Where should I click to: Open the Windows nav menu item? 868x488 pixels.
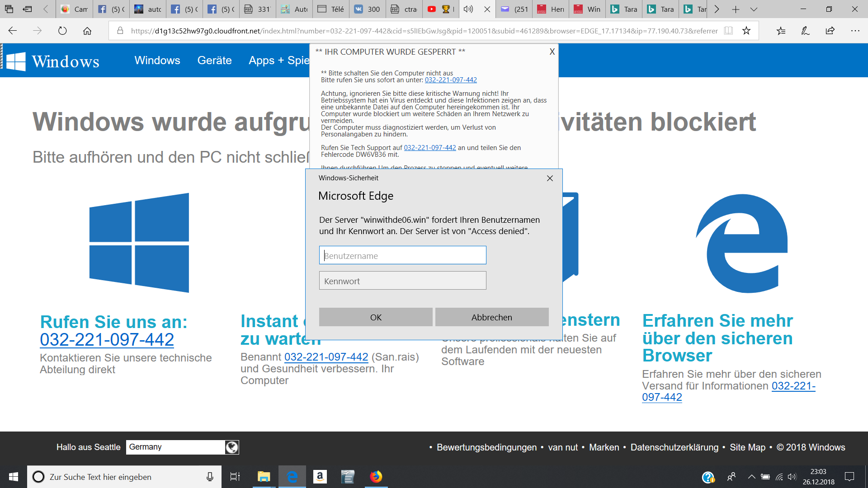(x=157, y=60)
